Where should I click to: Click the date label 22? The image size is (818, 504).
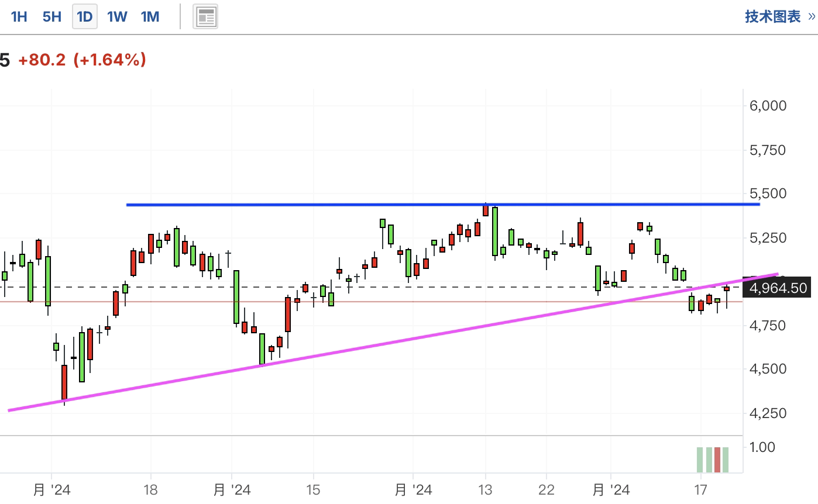(546, 490)
